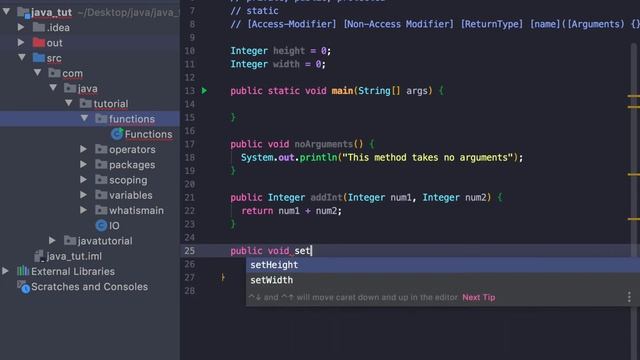The width and height of the screenshot is (640, 360).
Task: Click the com package folder icon
Action: pos(54,73)
